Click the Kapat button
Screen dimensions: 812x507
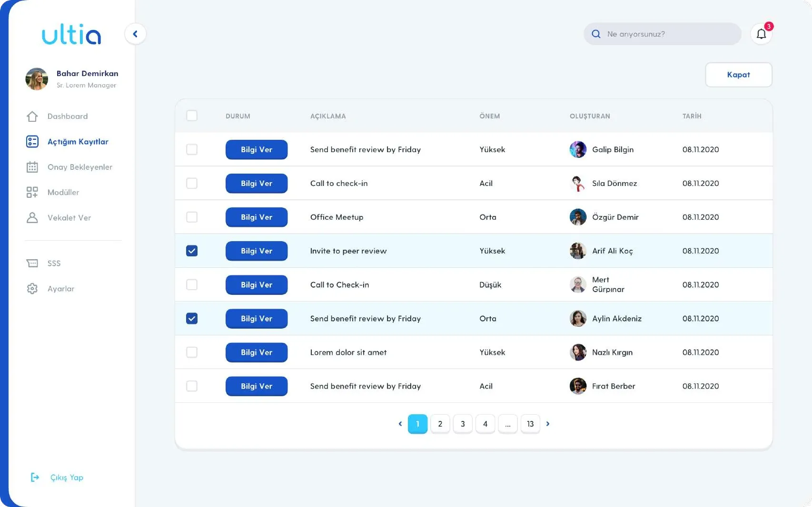point(739,75)
